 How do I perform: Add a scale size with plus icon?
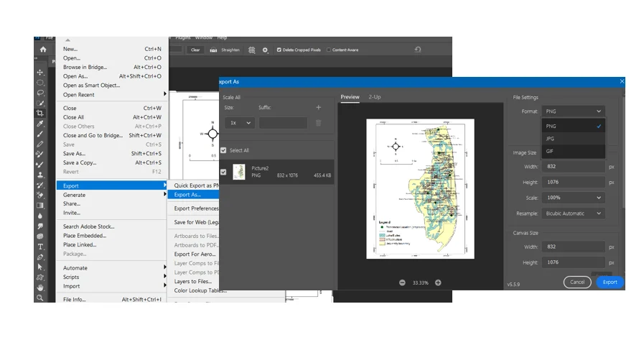point(318,107)
